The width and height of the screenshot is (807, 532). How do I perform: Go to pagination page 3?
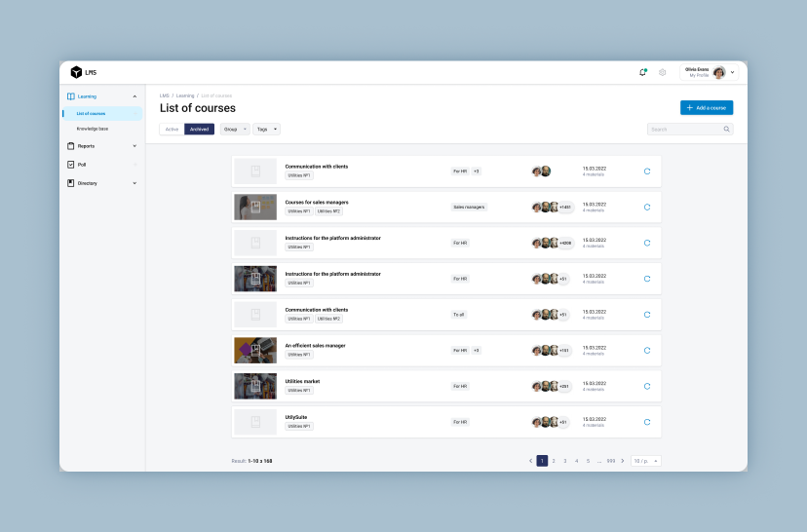pos(564,461)
